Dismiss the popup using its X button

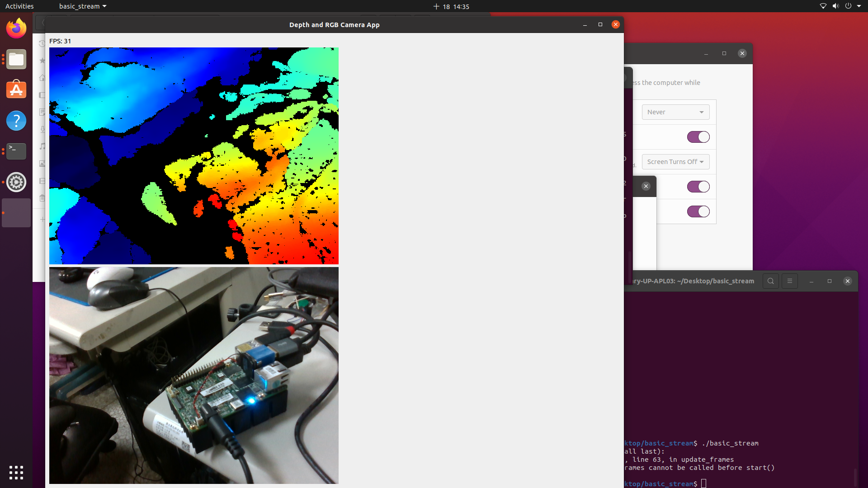(646, 186)
